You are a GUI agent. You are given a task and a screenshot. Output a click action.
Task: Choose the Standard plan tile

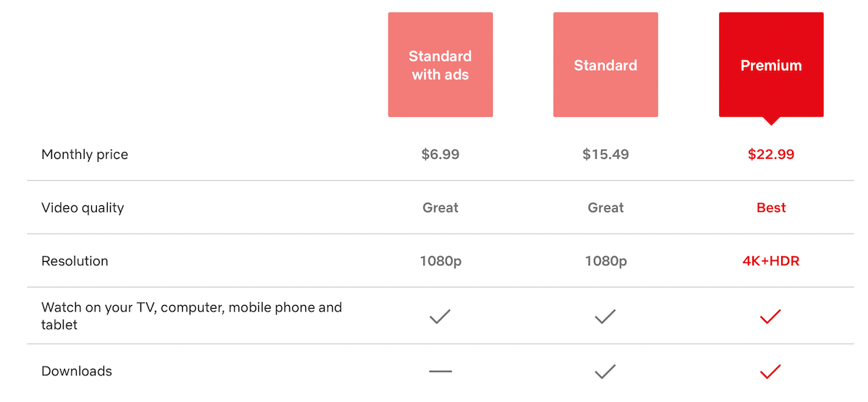pyautogui.click(x=605, y=64)
